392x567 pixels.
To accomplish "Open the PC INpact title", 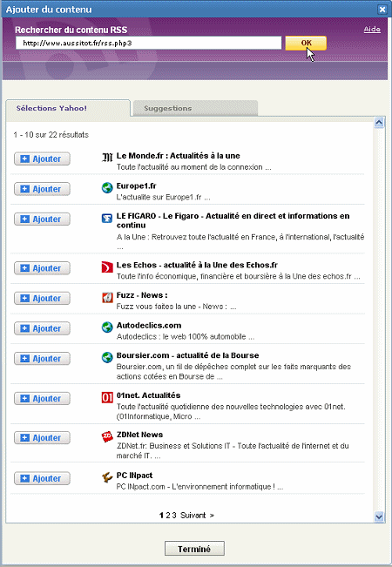I will 134,476.
